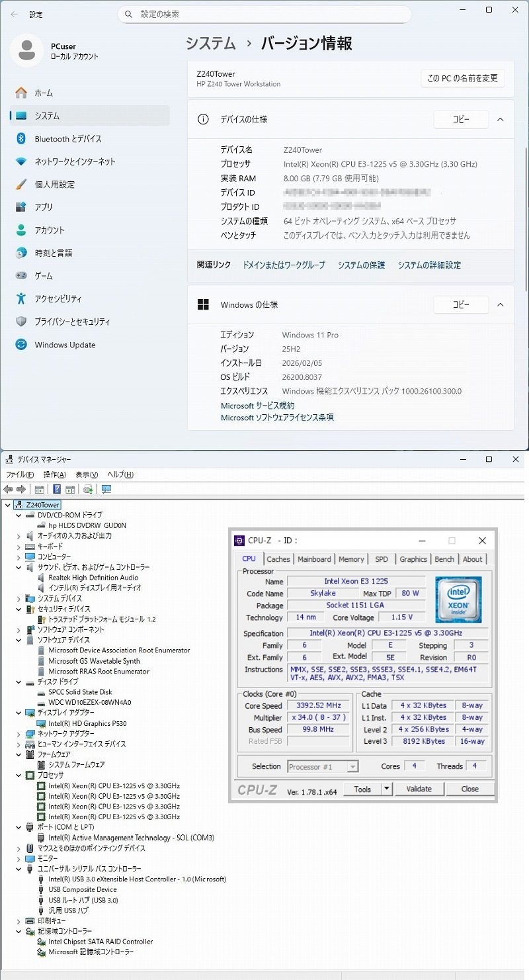529x980 pixels.
Task: Click the search icon in the settings search box
Action: point(128,14)
